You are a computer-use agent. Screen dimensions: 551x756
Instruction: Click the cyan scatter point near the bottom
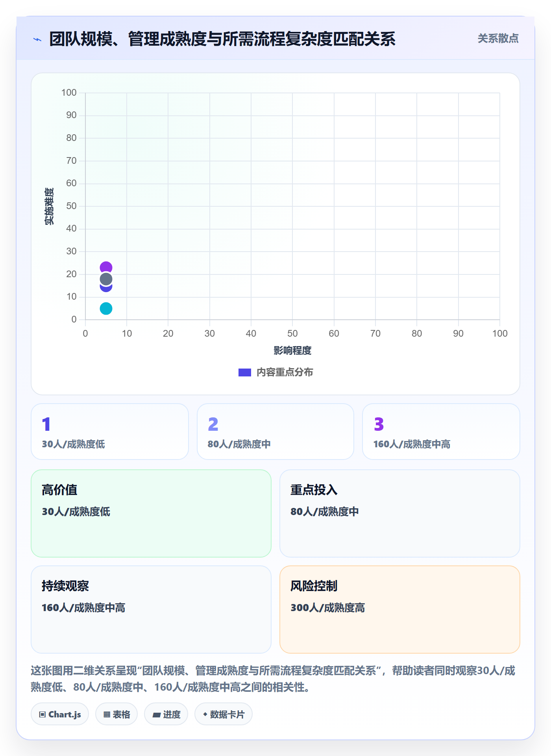tap(106, 308)
